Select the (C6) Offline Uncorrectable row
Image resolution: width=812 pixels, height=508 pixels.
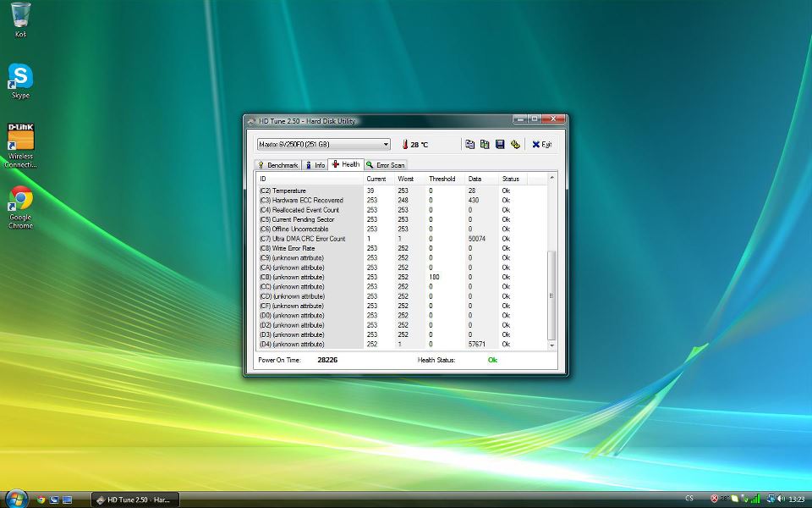click(x=402, y=229)
